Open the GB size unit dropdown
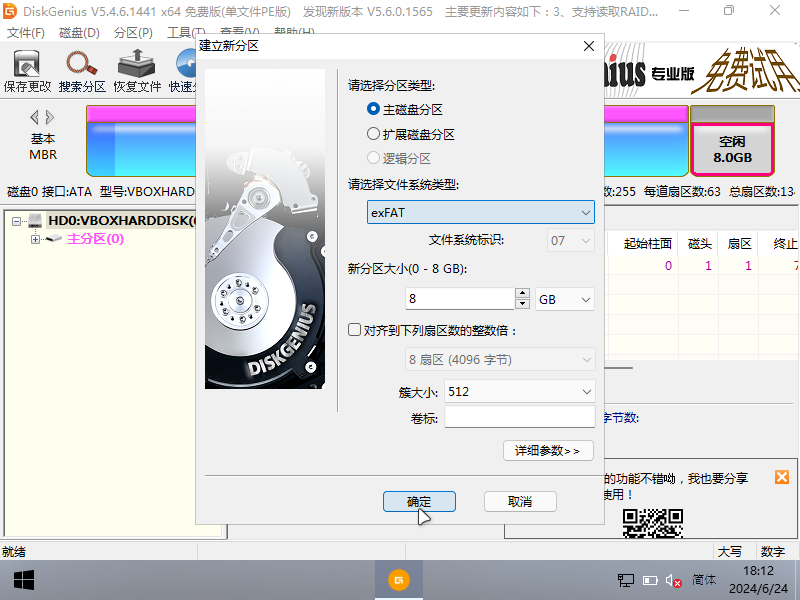This screenshot has width=800, height=600. [565, 299]
